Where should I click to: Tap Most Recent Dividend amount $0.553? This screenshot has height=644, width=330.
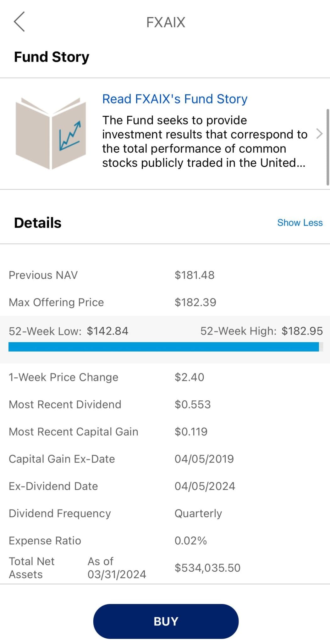tap(193, 404)
